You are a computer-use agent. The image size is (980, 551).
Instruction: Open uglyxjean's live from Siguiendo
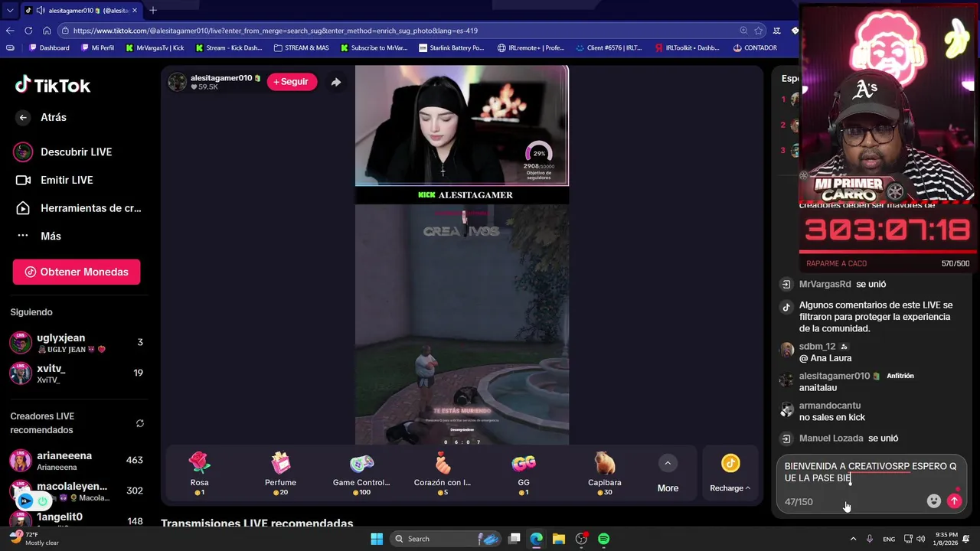pos(77,342)
